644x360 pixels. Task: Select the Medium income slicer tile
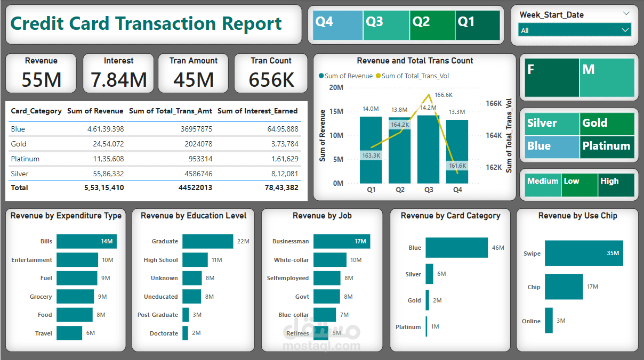tap(543, 185)
